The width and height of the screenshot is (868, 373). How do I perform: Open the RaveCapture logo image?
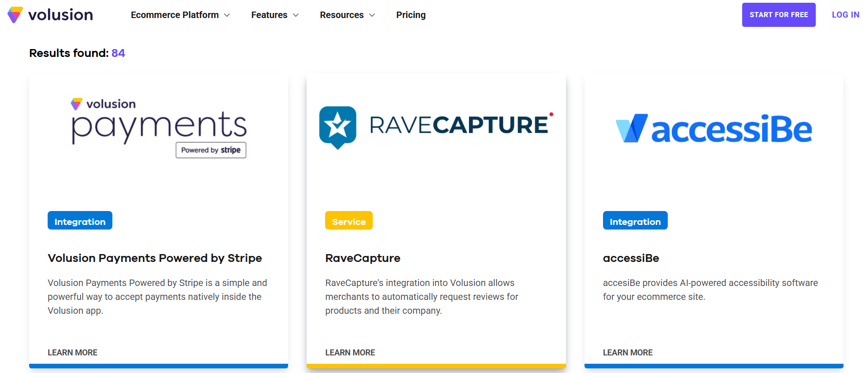(x=436, y=127)
